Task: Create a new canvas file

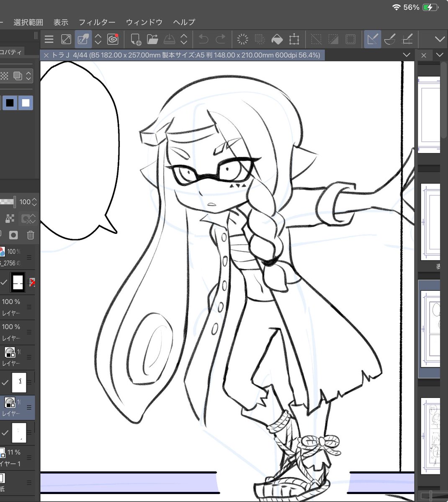Action: tap(135, 39)
